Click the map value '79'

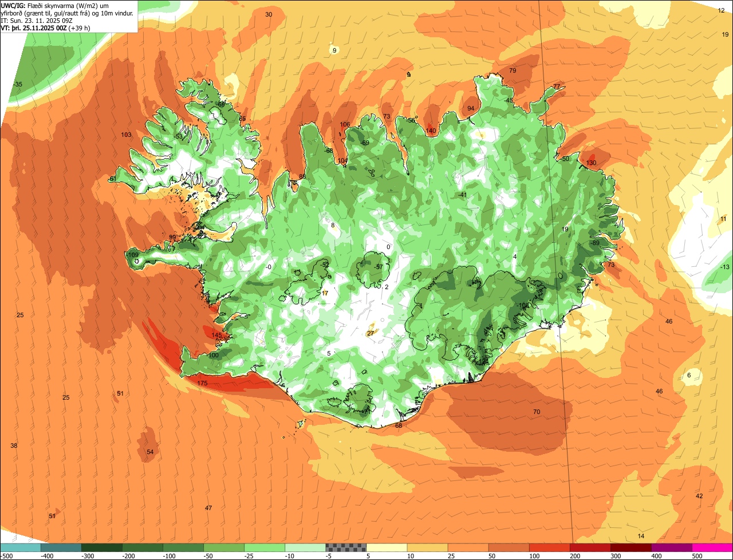point(513,71)
